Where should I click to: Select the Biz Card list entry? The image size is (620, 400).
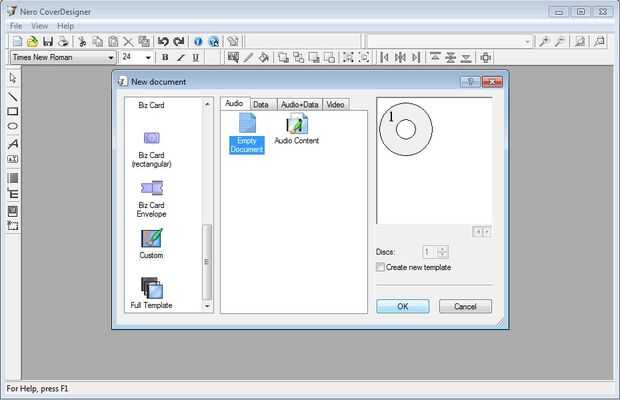(x=151, y=105)
